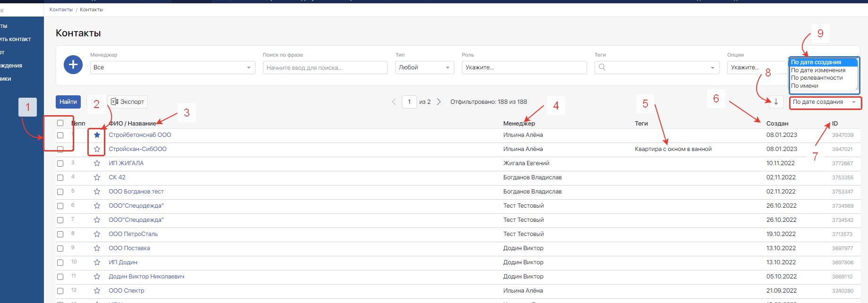
Task: Toggle sort direction arrow button
Action: pos(775,102)
